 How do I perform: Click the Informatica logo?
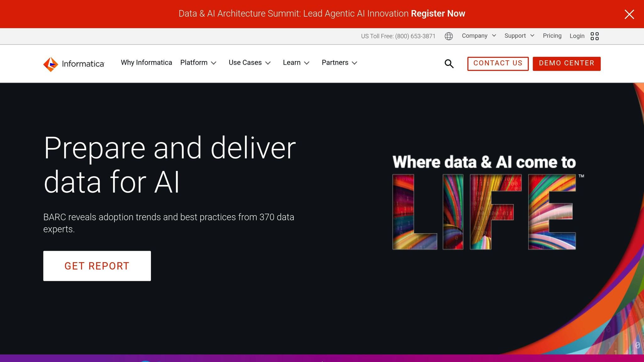pos(74,64)
